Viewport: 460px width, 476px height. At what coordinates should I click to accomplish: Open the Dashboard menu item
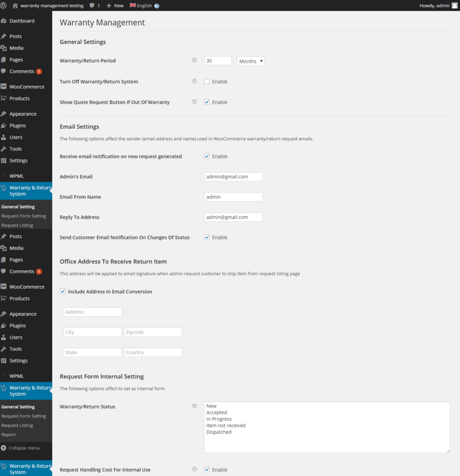coord(22,21)
